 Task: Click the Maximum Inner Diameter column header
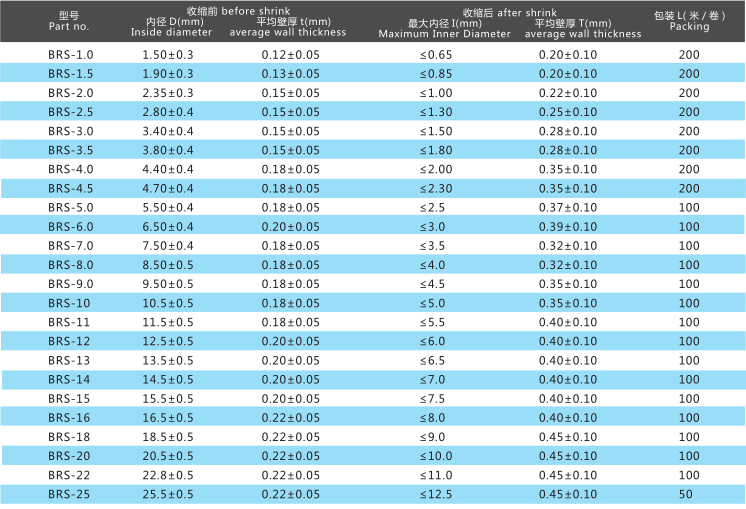point(444,29)
